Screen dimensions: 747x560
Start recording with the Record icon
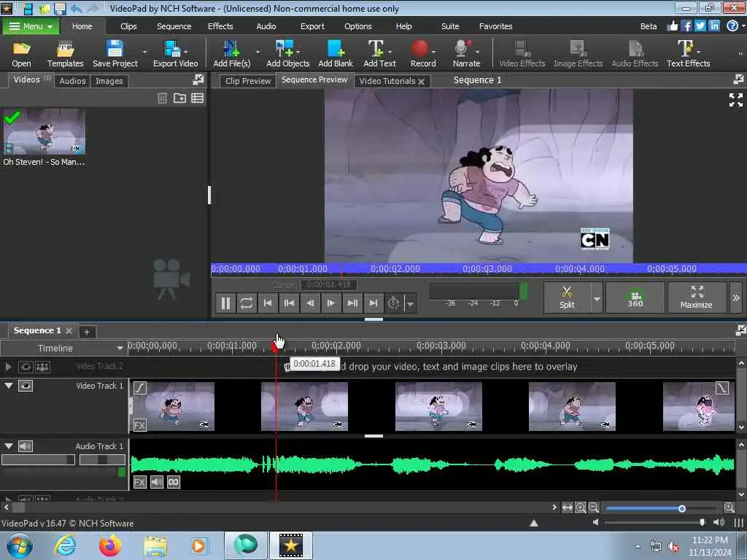[x=422, y=54]
